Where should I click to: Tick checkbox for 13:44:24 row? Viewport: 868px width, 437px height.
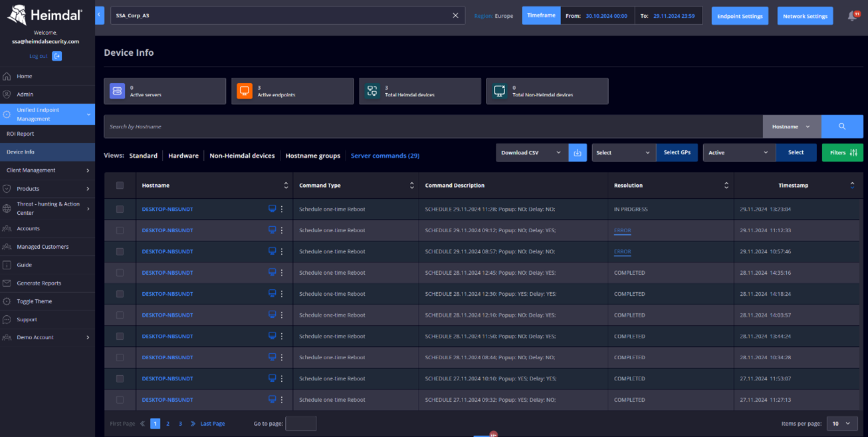[x=120, y=336]
